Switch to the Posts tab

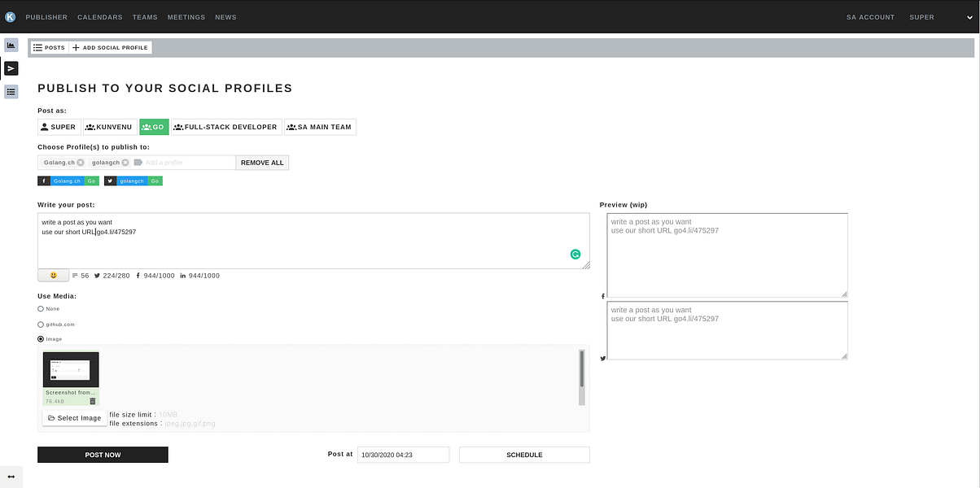click(x=50, y=48)
